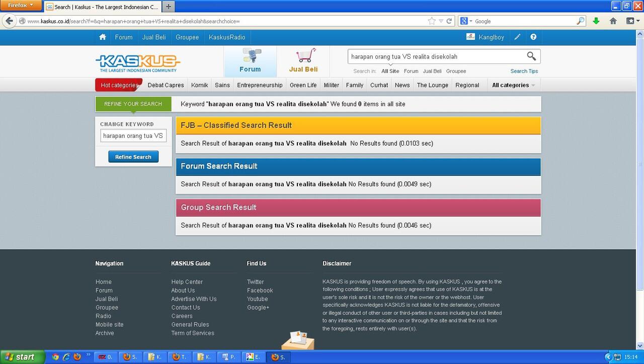Open the downloads green arrow icon
The height and width of the screenshot is (364, 644).
pyautogui.click(x=596, y=21)
